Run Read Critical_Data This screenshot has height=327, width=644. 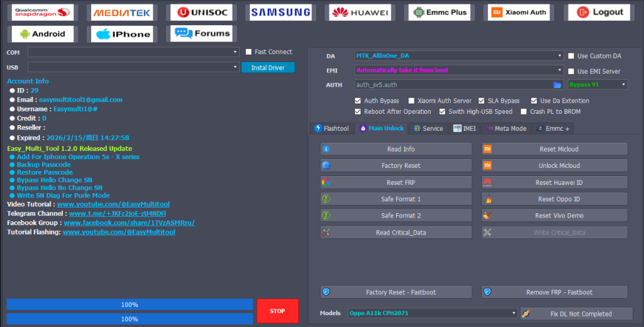click(x=396, y=233)
